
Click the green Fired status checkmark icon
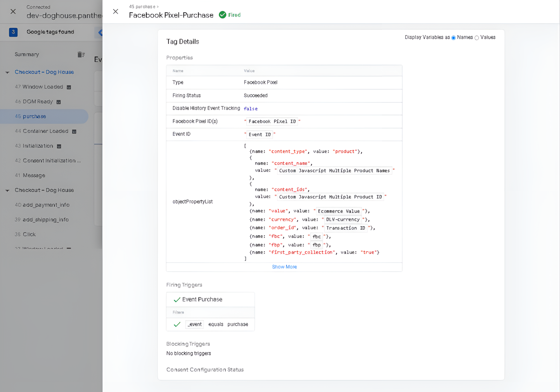[x=222, y=15]
